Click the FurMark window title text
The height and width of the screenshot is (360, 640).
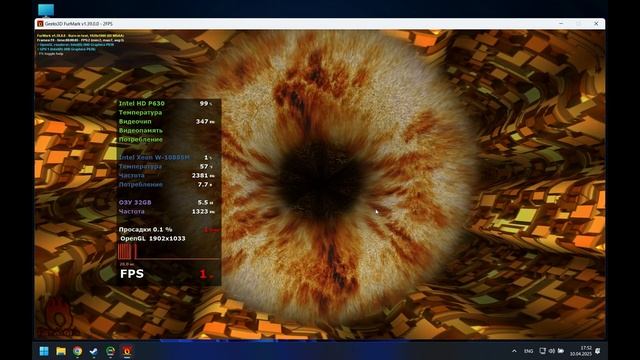(79, 24)
